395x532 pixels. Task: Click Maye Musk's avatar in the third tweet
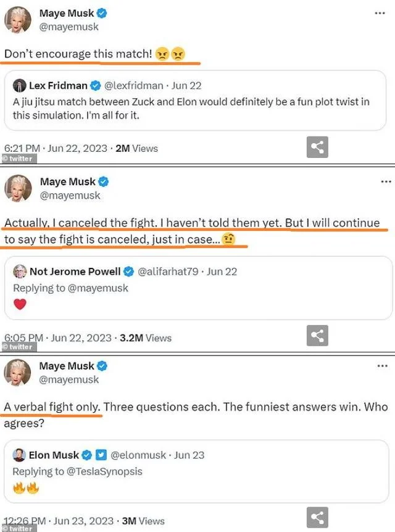pos(19,373)
